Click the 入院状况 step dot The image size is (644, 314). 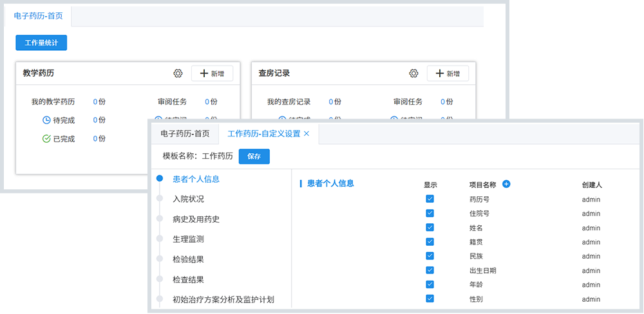159,199
